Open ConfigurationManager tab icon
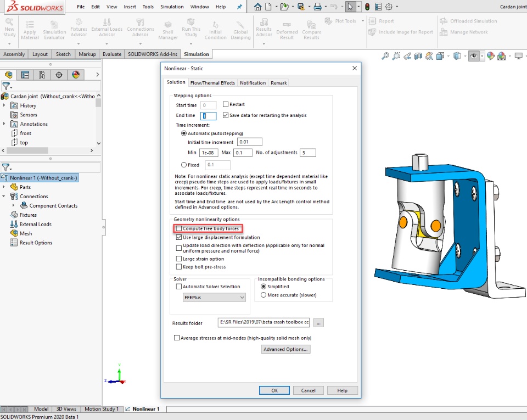Image resolution: width=527 pixels, height=420 pixels. pos(42,75)
